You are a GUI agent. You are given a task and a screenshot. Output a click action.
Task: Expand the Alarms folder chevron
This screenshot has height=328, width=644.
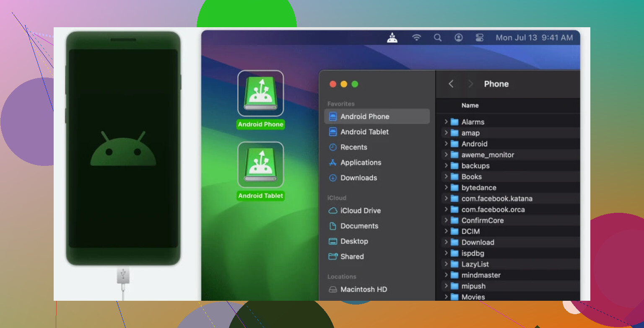click(446, 122)
